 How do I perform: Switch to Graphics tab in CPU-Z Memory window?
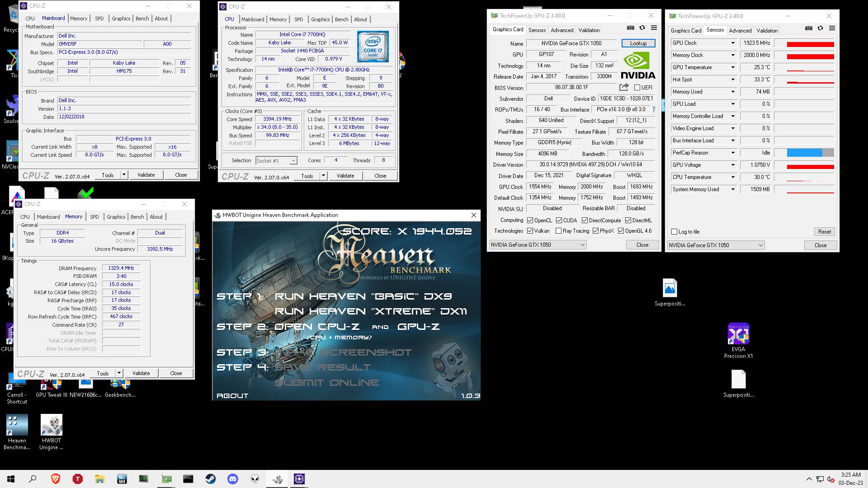(x=116, y=217)
